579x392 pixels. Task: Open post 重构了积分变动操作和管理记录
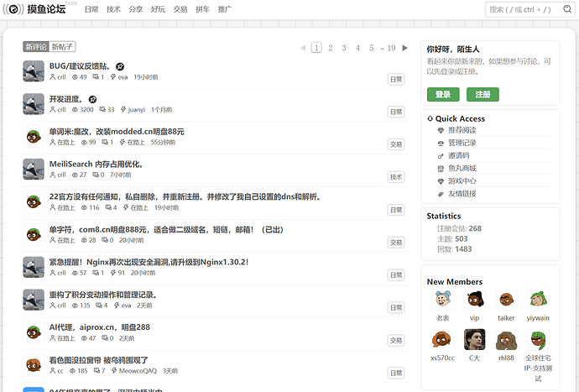[103, 295]
